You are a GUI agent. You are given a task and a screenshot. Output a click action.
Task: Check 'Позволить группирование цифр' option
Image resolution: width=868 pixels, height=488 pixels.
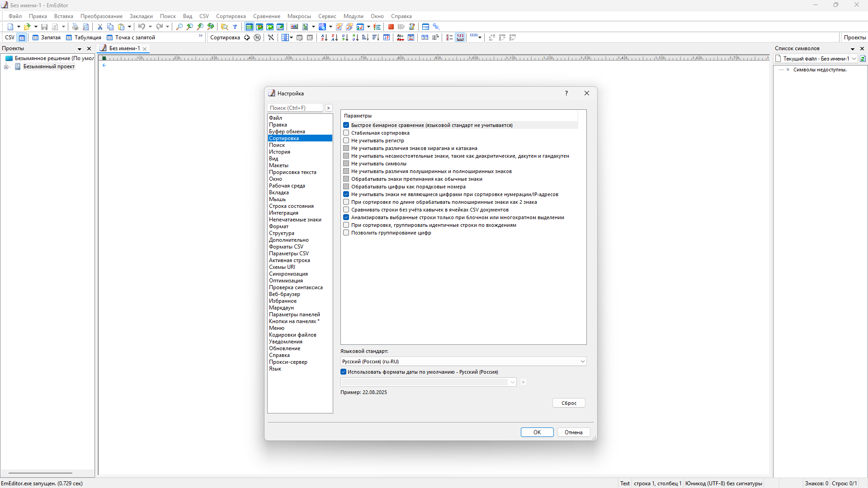(346, 233)
